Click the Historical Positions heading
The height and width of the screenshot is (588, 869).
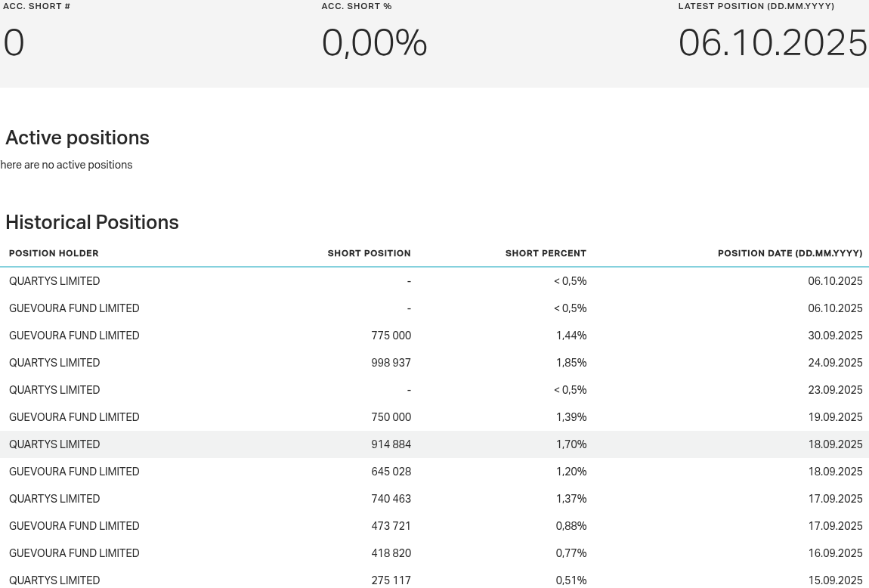click(92, 223)
